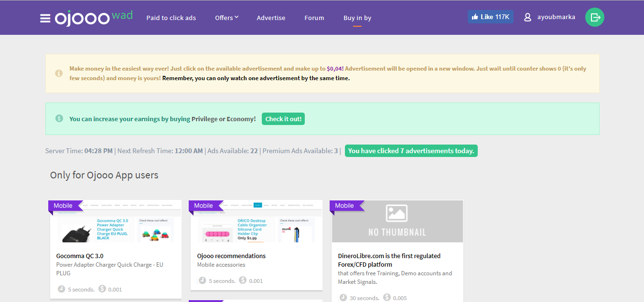Screen dimensions: 644x302
Task: Click the clock icon on Gocomma card
Action: pyautogui.click(x=62, y=289)
